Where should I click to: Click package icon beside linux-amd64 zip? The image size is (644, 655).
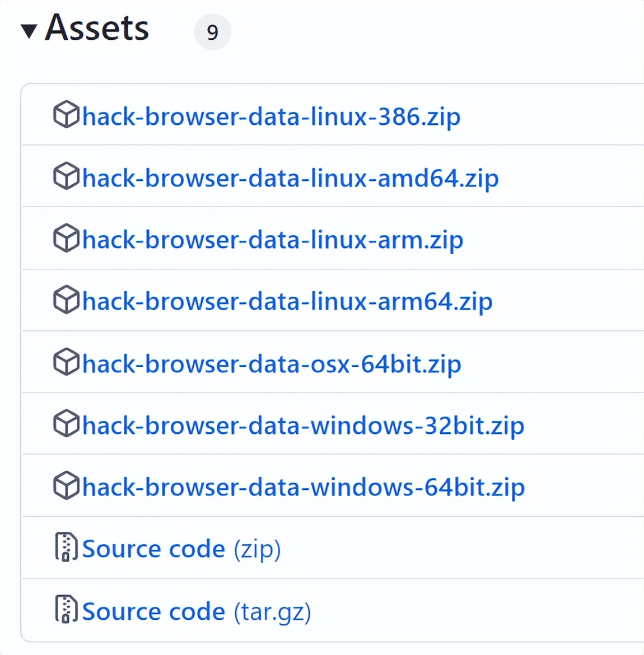(x=66, y=176)
